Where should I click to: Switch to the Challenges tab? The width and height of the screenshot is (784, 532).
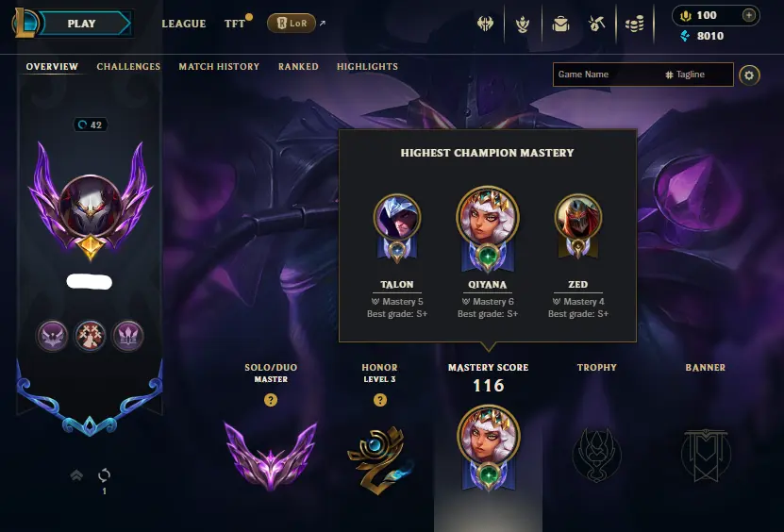(x=128, y=66)
